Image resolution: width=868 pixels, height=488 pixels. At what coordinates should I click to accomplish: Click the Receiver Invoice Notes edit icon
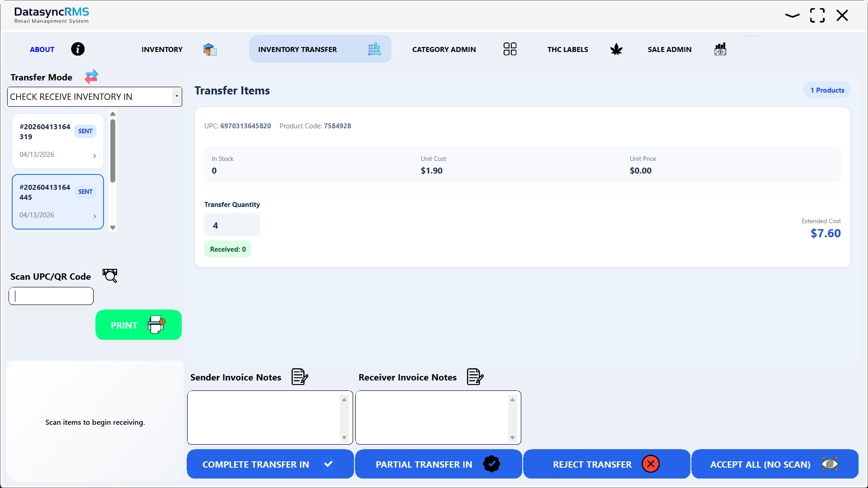[475, 376]
